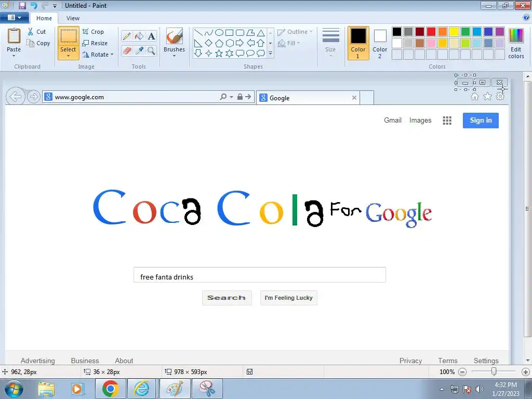Undo the last action in Paint
This screenshot has width=532, height=399.
34,5
